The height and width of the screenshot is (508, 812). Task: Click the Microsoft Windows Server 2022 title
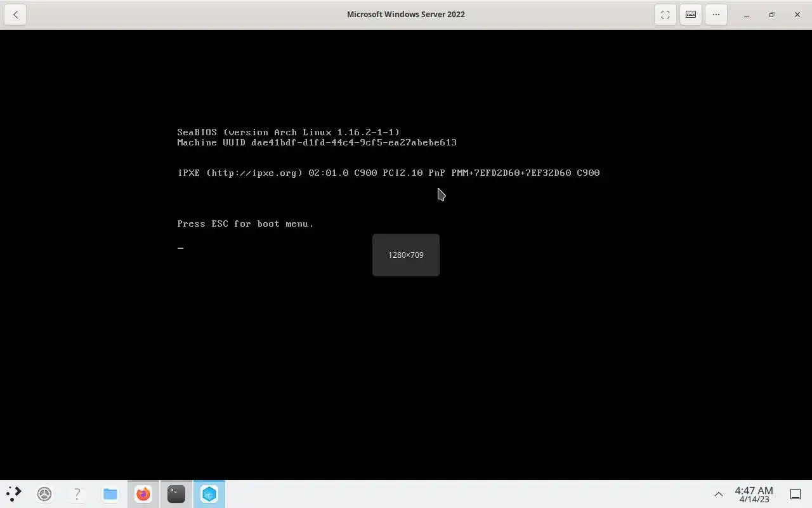pyautogui.click(x=406, y=15)
